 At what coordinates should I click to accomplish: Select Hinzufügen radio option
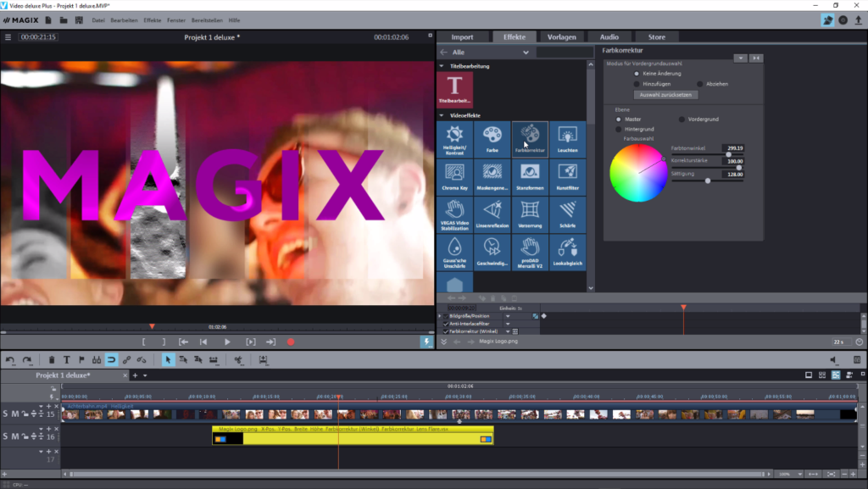coord(637,84)
